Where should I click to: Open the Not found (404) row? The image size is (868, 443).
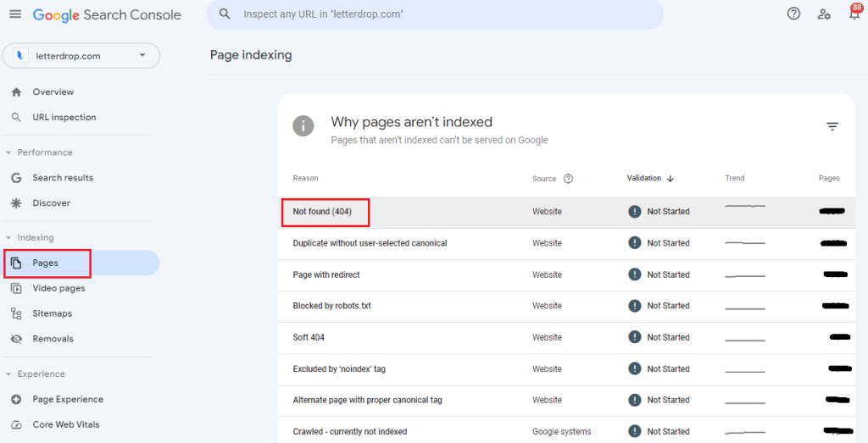click(322, 212)
